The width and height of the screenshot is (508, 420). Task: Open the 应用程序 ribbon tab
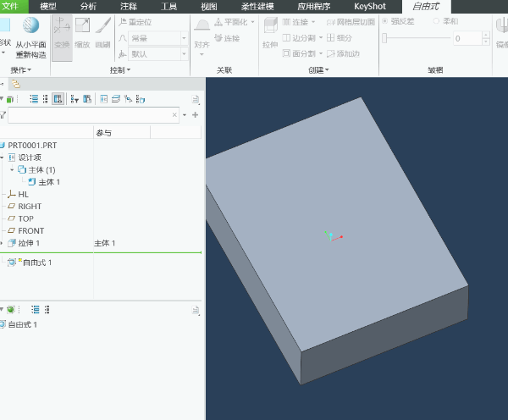pyautogui.click(x=314, y=7)
